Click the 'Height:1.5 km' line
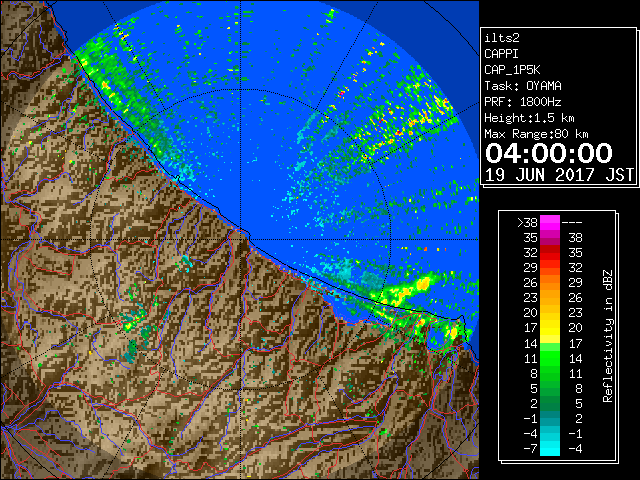 (x=529, y=118)
